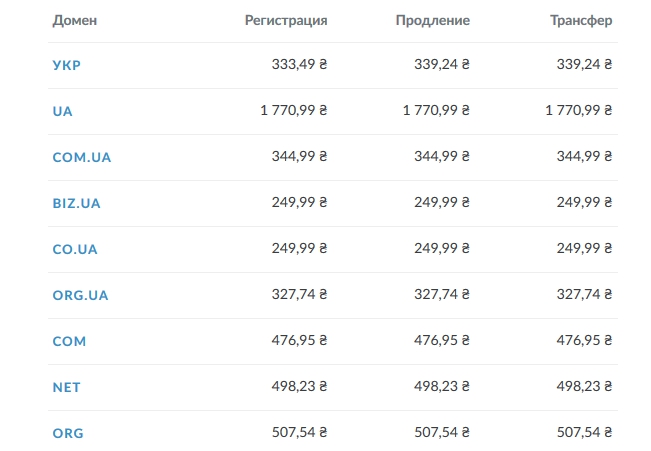The width and height of the screenshot is (651, 451).
Task: Open the УКР domain link
Action: 66,65
